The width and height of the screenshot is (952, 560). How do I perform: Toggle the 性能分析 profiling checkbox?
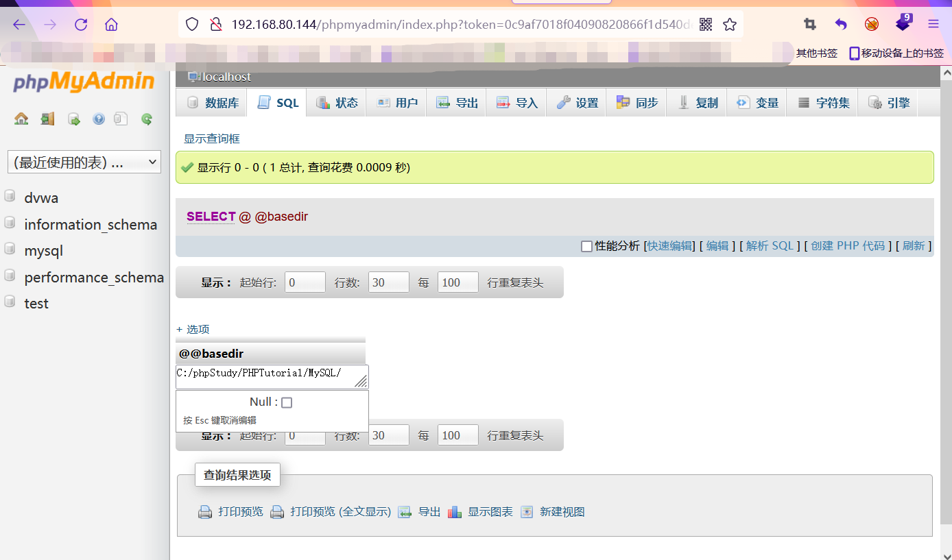(x=586, y=246)
